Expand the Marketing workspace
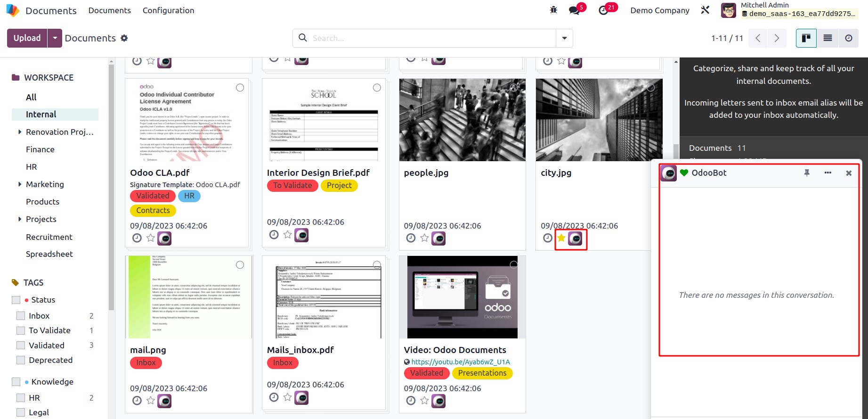The image size is (868, 419). [20, 184]
